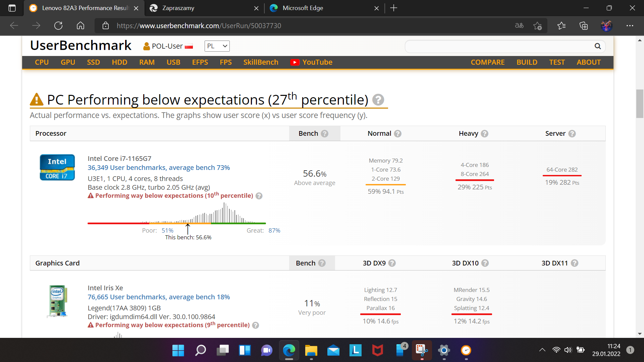Click help icon beside 3D DX11
The image size is (644, 362).
[574, 263]
